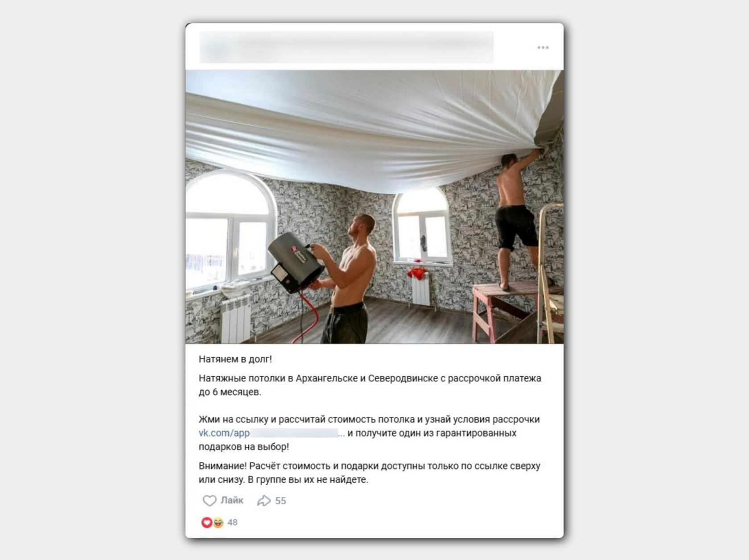Click the heart Like icon
This screenshot has height=560, width=749.
pyautogui.click(x=210, y=501)
